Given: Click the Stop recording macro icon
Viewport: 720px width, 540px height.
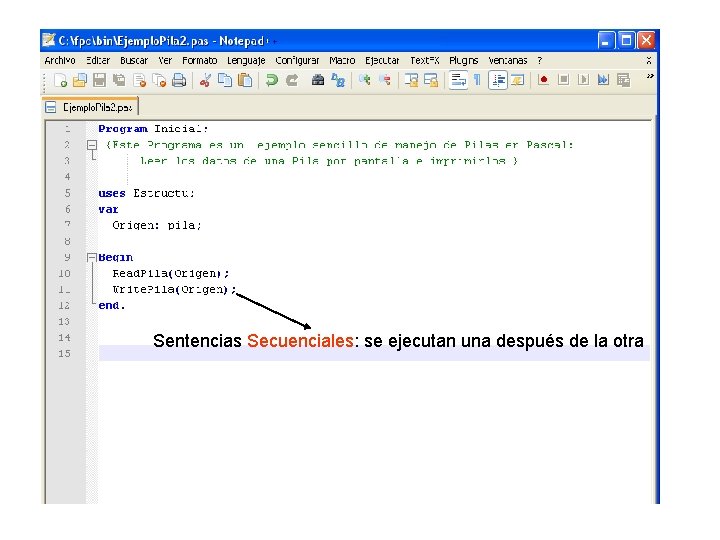Looking at the screenshot, I should pyautogui.click(x=563, y=80).
